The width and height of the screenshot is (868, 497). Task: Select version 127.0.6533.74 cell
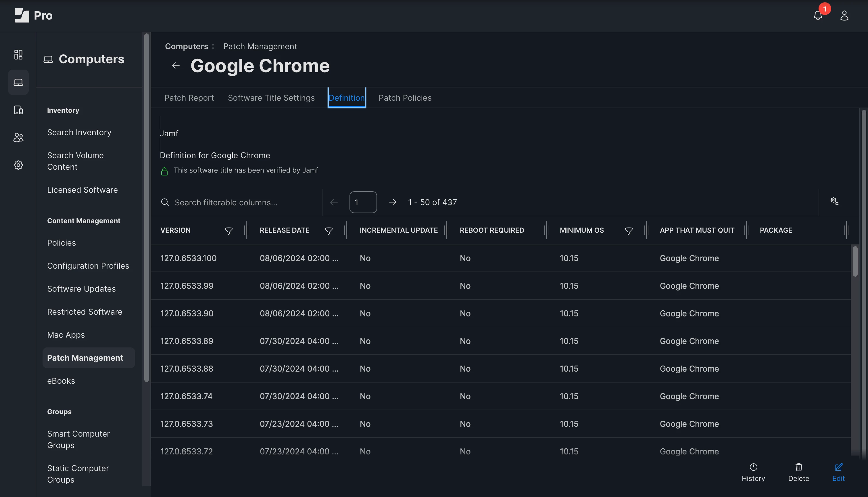point(186,397)
